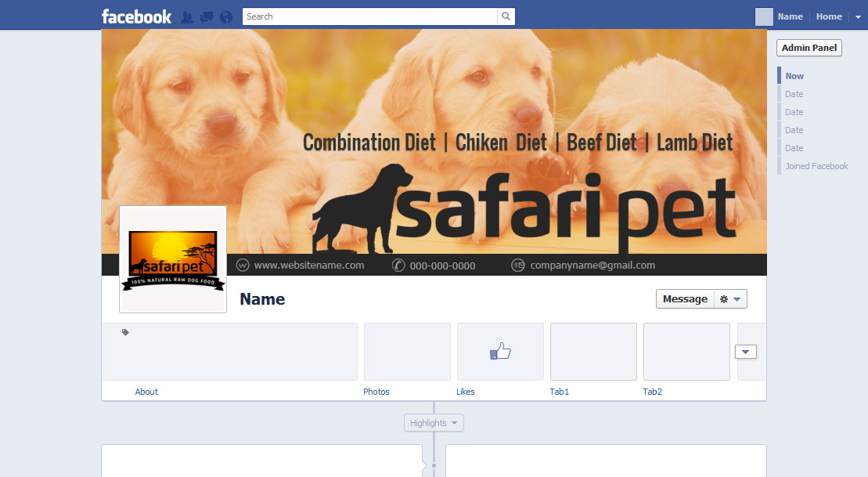The height and width of the screenshot is (477, 868).
Task: Click the Chiken Diet text on cover
Action: [501, 143]
